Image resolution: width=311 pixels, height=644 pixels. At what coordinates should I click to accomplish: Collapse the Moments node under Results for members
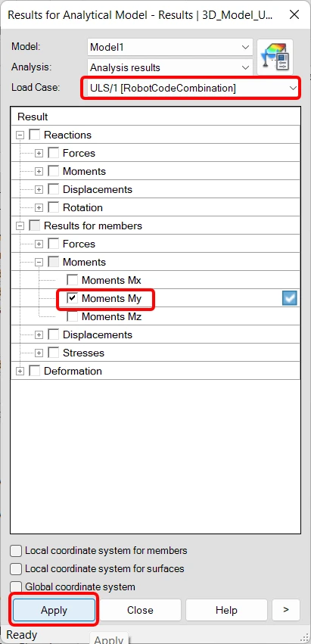[x=39, y=262]
